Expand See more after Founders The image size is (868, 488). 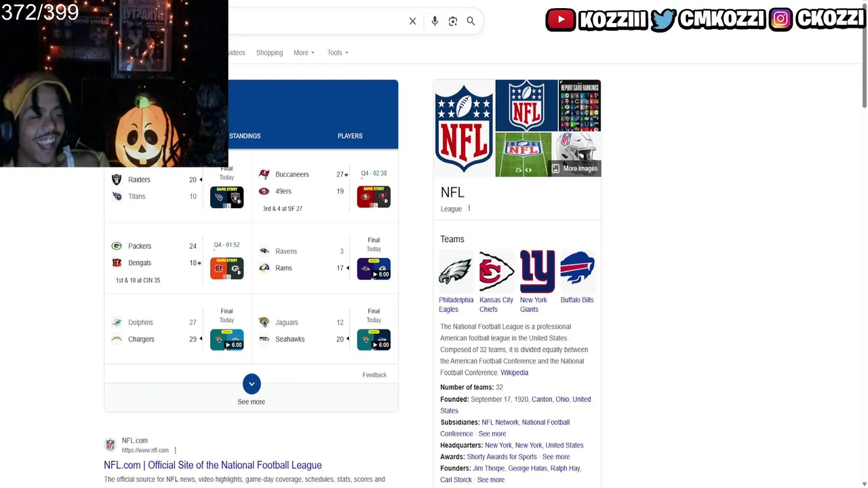(x=491, y=480)
